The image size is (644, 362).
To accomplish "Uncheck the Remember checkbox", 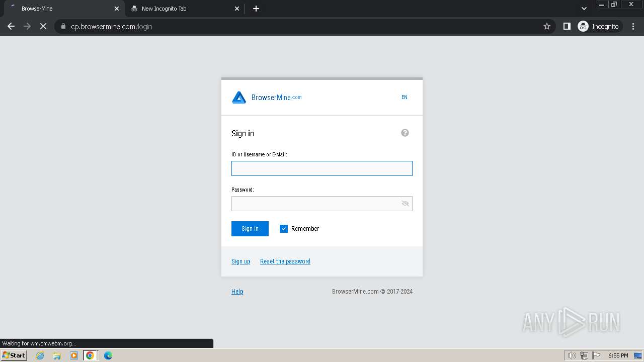I will (x=284, y=229).
